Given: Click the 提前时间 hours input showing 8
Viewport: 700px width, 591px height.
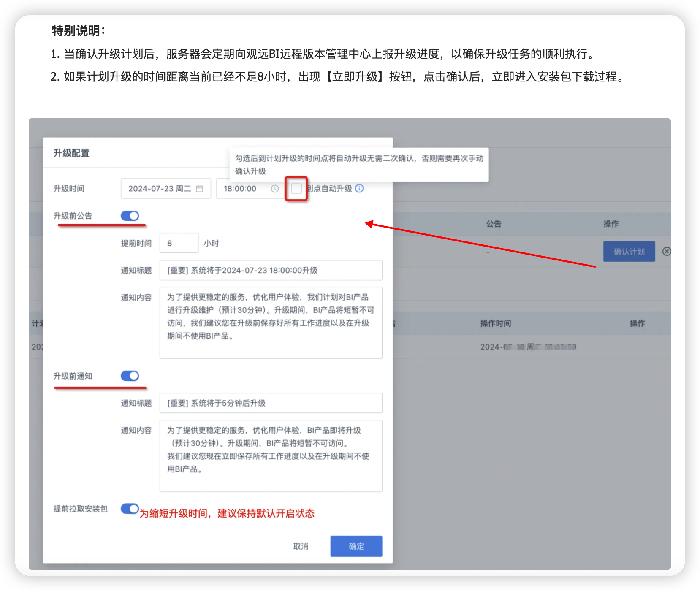Looking at the screenshot, I should click(179, 243).
